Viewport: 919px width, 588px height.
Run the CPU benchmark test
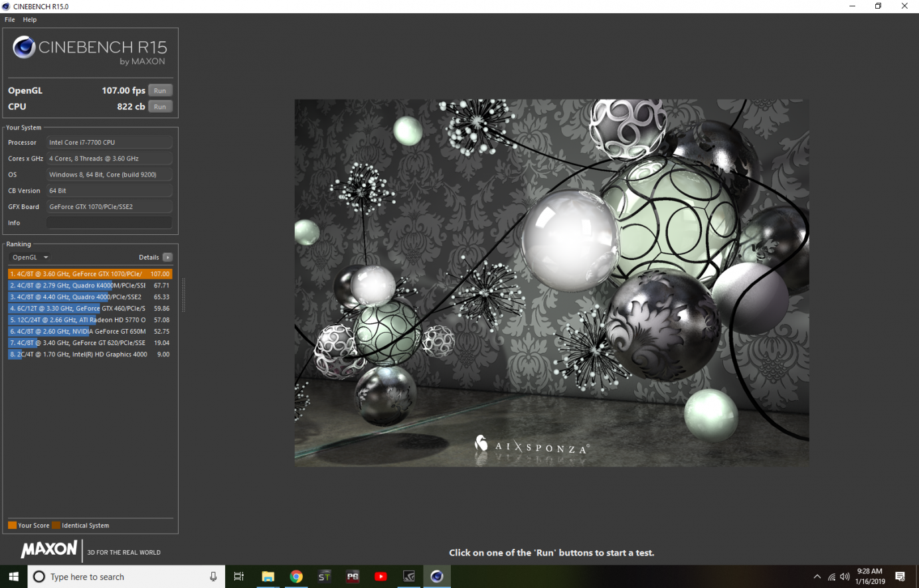[x=160, y=107]
